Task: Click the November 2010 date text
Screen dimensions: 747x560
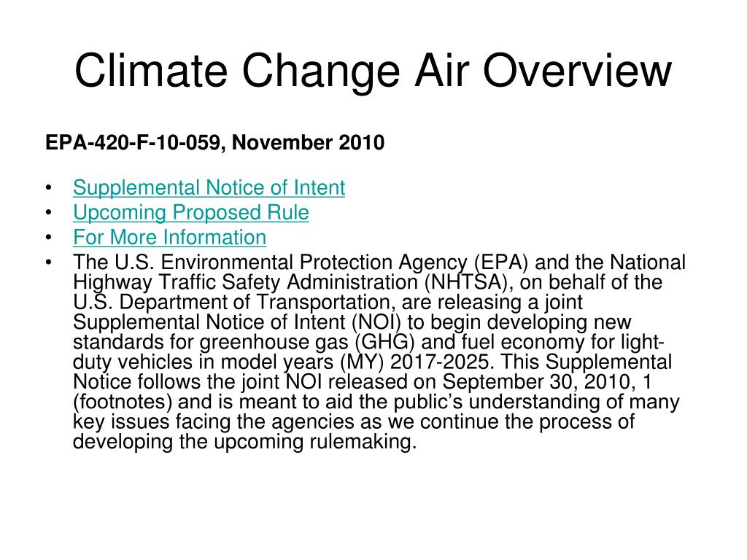Action: pyautogui.click(x=309, y=143)
